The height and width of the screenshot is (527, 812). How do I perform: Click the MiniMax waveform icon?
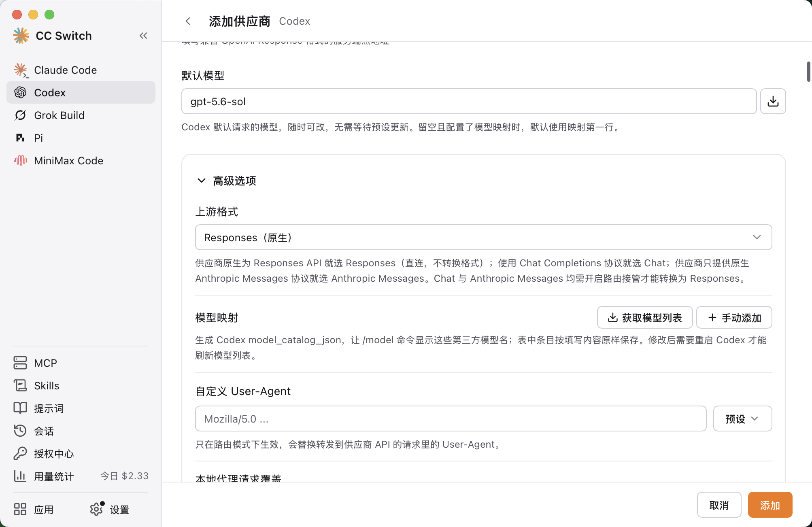20,161
